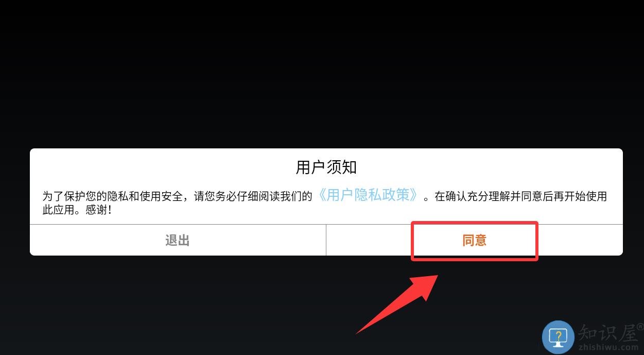Click the dark area below the 退出 button
The height and width of the screenshot is (355, 644).
pos(178,304)
